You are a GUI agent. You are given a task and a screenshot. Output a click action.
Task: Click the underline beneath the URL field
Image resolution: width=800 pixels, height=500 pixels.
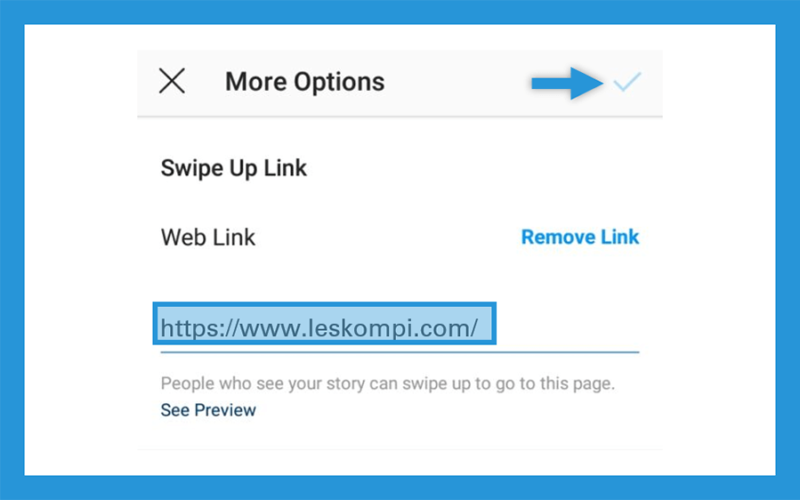(x=399, y=352)
